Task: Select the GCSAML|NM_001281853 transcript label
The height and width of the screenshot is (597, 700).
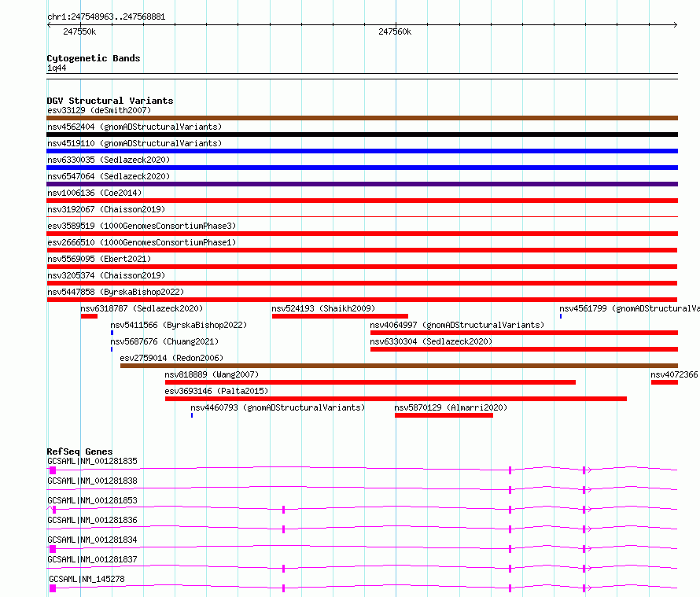Action: pyautogui.click(x=92, y=500)
